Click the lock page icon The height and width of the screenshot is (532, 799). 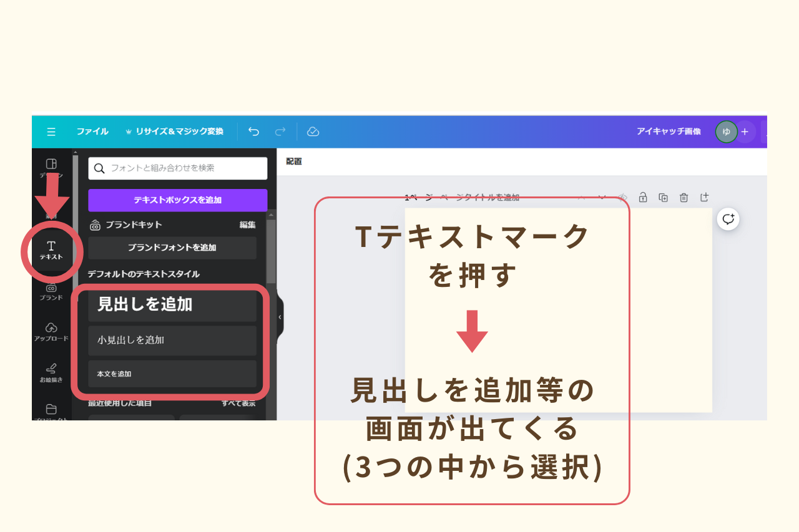click(x=643, y=197)
